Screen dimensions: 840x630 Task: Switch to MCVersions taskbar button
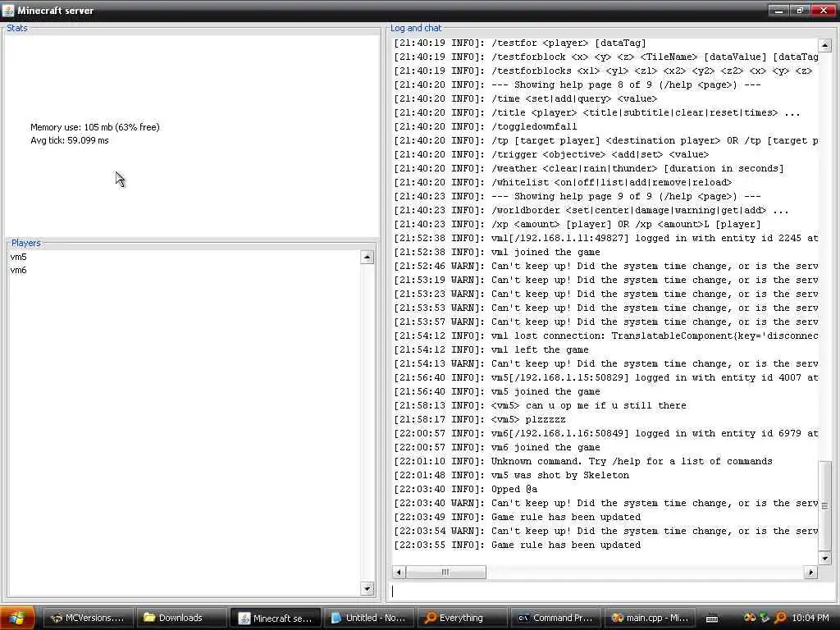pos(87,618)
